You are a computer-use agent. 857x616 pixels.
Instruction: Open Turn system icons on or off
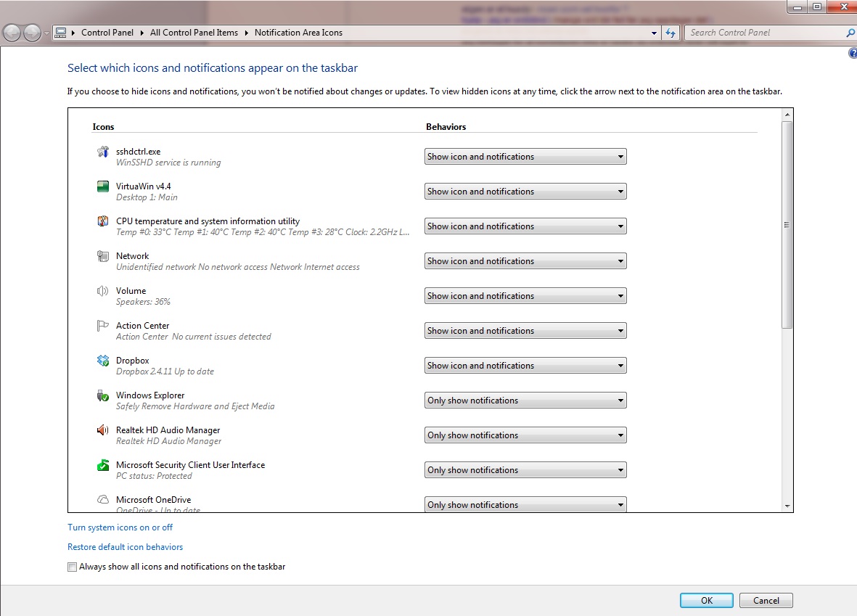tap(120, 527)
